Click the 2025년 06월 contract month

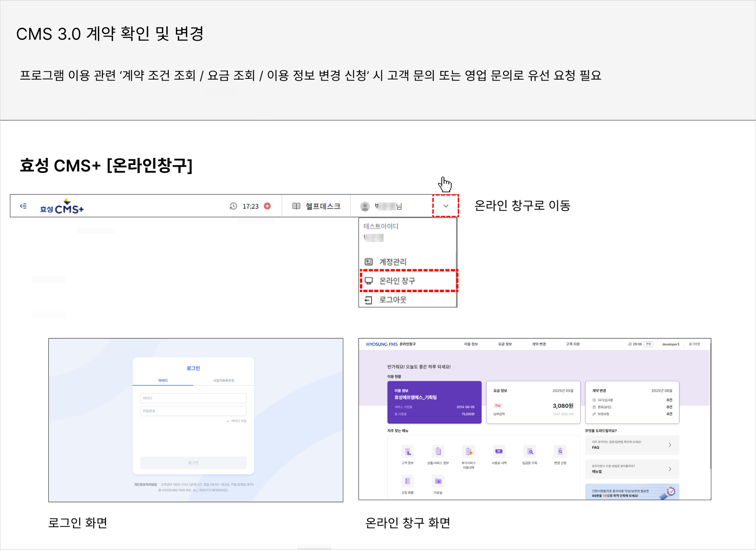[662, 391]
